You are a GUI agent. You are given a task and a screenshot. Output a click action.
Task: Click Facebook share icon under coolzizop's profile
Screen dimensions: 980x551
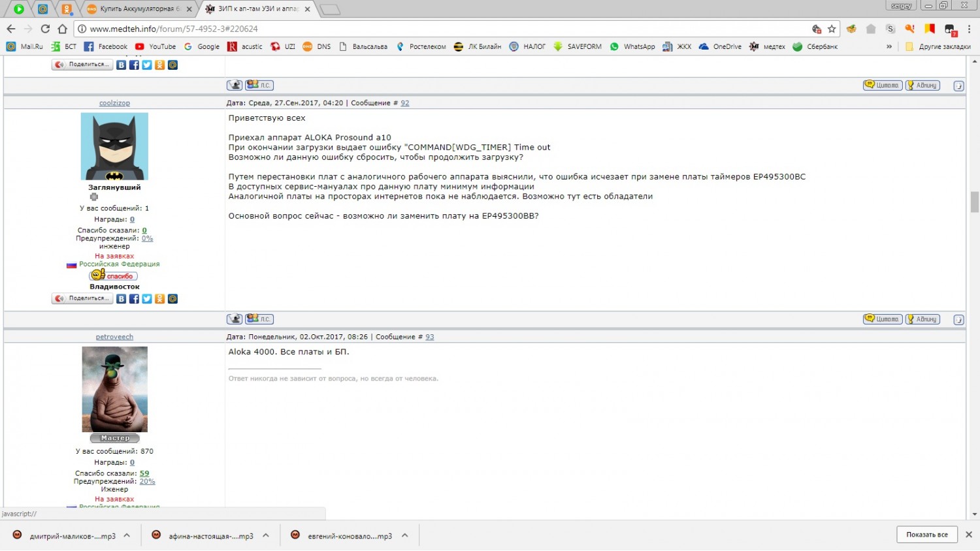tap(134, 299)
